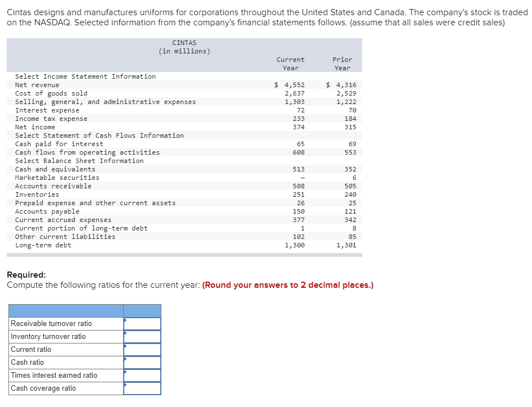Image resolution: width=532 pixels, height=407 pixels.
Task: Click the 'Long-term debt' row label
Action: click(43, 245)
